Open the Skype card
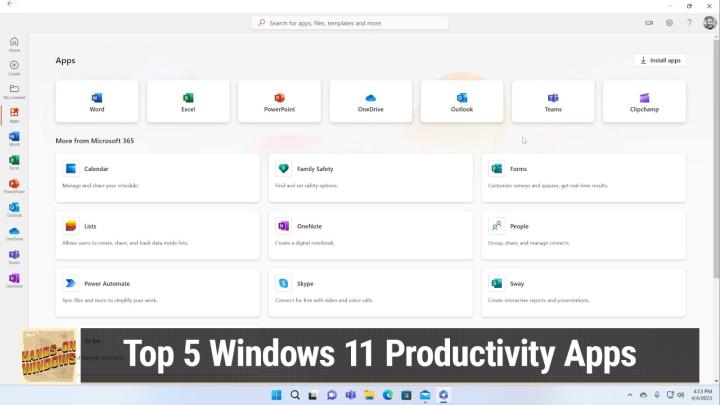This screenshot has height=405, width=720. click(x=371, y=292)
